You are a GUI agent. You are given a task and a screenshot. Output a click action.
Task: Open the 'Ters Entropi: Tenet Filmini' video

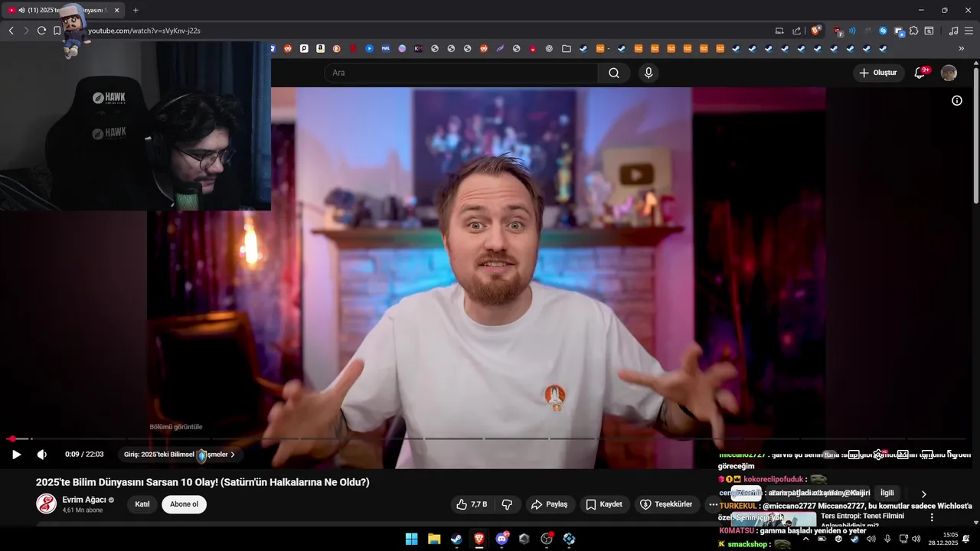coord(862,517)
